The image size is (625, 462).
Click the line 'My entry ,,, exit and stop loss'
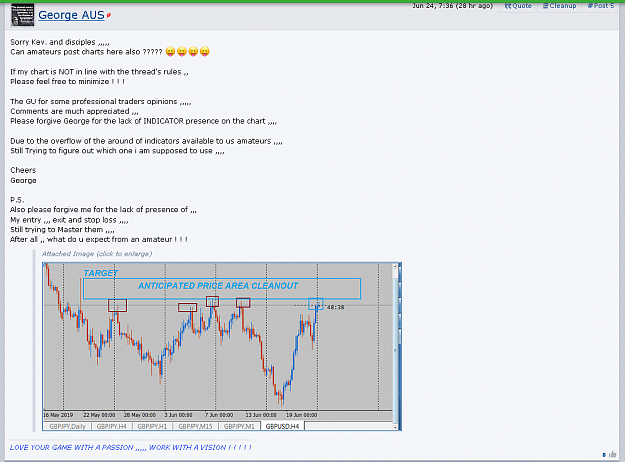click(x=69, y=220)
